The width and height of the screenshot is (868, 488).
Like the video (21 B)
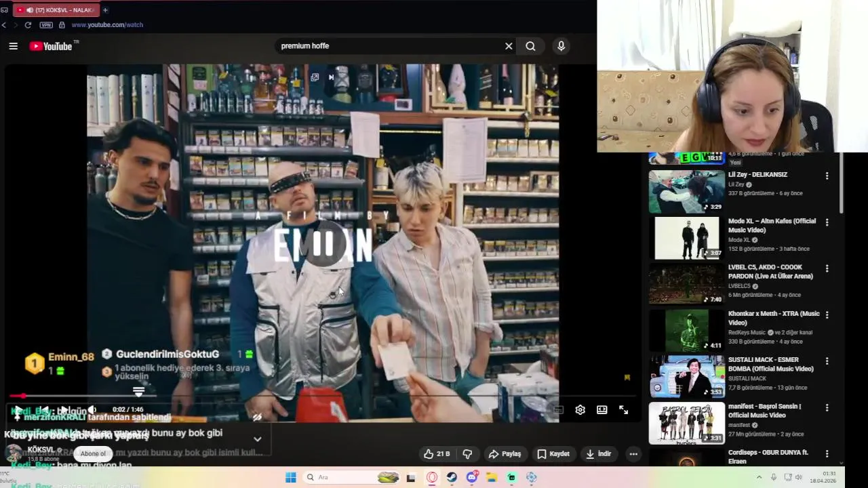tap(436, 454)
